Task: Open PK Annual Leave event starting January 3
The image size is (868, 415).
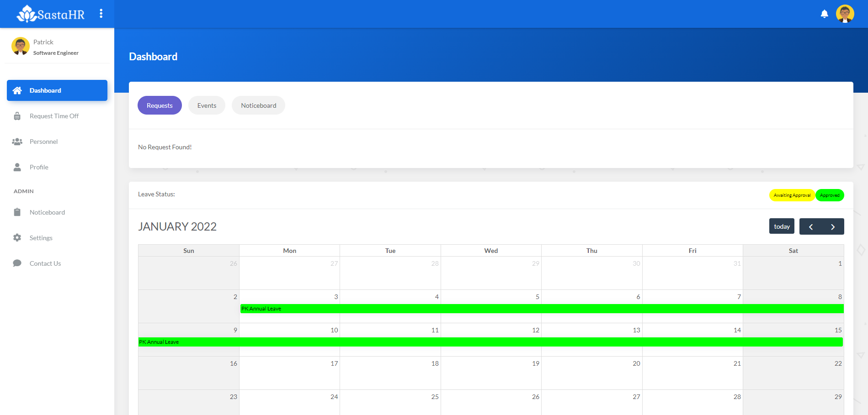Action: tap(542, 309)
